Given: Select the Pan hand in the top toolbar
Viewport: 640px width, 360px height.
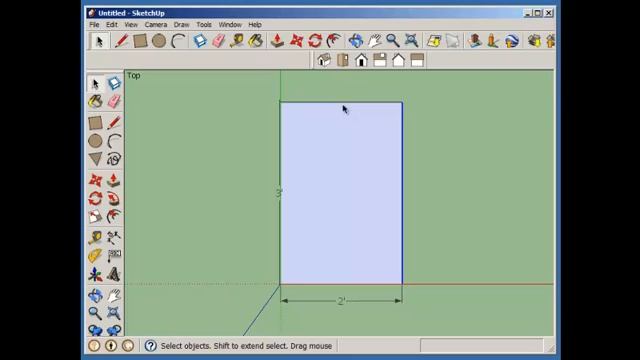Looking at the screenshot, I should (x=374, y=41).
